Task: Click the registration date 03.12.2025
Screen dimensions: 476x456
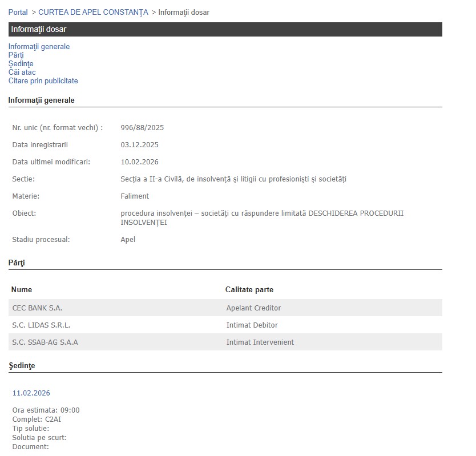Action: click(x=139, y=145)
